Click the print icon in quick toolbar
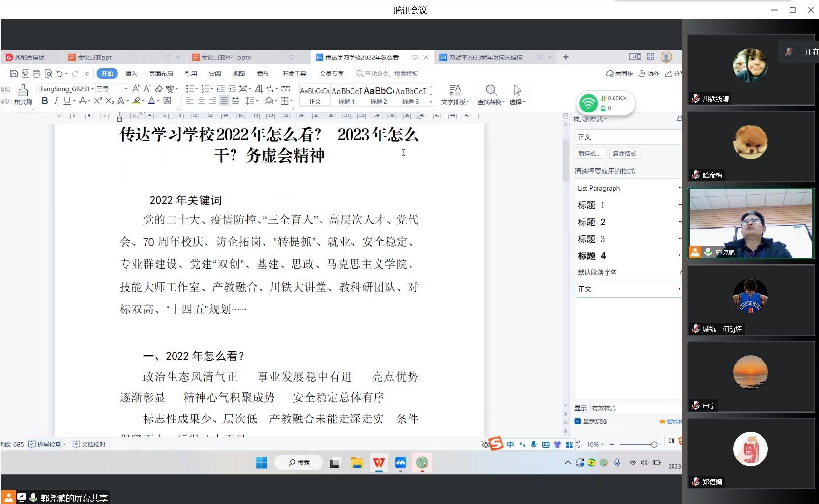819x504 pixels. pos(36,74)
